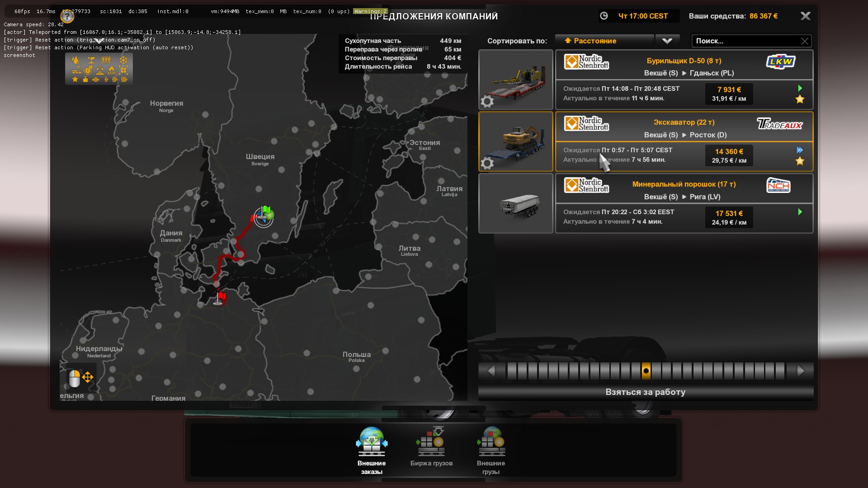Click the crane-and-pallets construction cargo filter
868x488 pixels.
point(77,70)
